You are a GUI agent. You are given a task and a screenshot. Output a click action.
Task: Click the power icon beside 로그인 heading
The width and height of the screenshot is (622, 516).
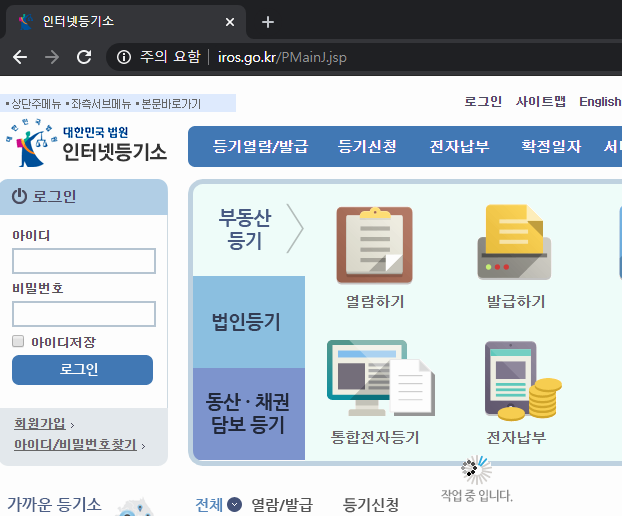19,196
